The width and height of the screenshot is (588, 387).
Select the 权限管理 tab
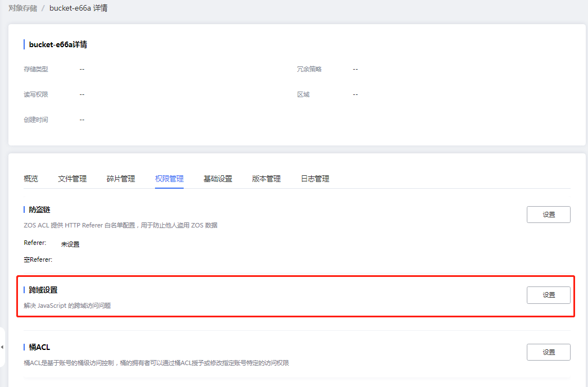click(x=168, y=178)
